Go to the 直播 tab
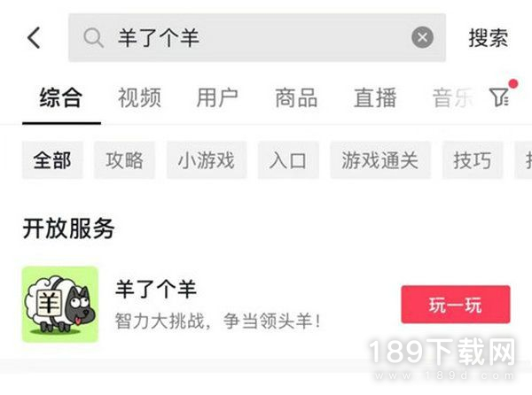This screenshot has height=395, width=532. tap(375, 97)
